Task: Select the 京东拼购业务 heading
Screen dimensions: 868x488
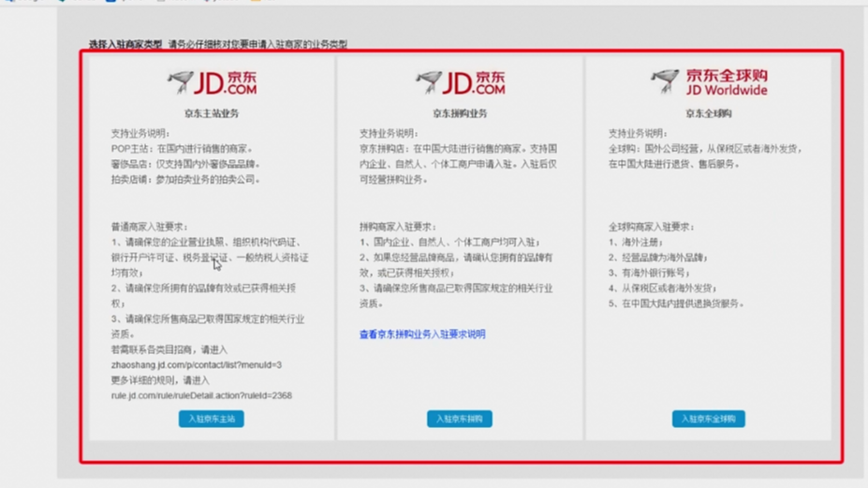Action: coord(460,113)
